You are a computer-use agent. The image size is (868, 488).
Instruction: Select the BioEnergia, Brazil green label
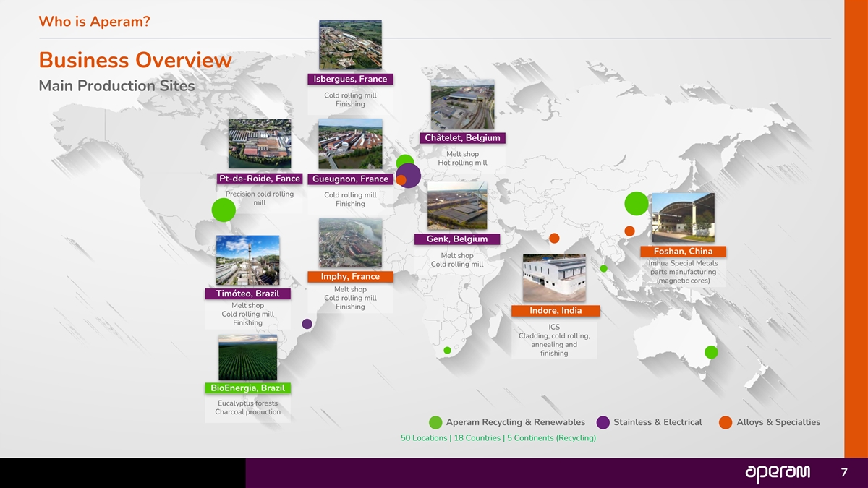(247, 388)
